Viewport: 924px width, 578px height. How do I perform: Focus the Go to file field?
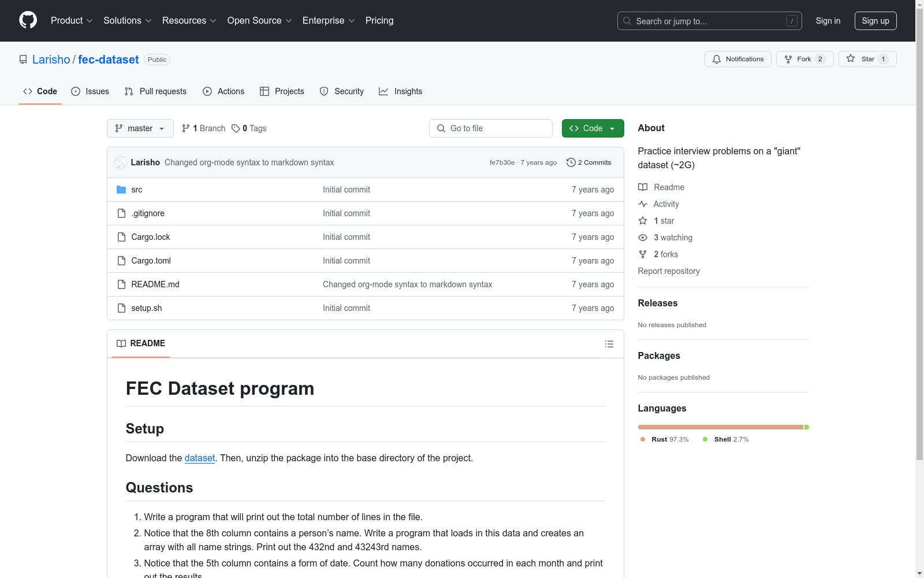click(491, 128)
